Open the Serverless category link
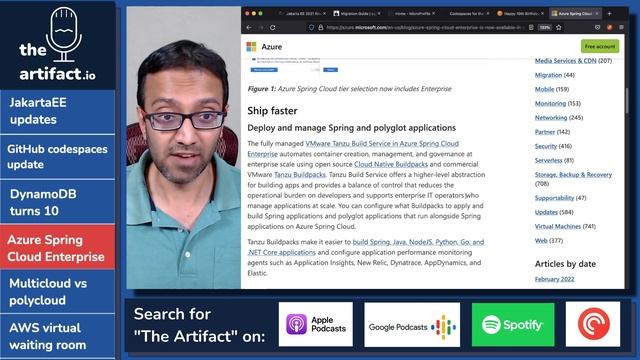640x360 pixels. point(549,160)
